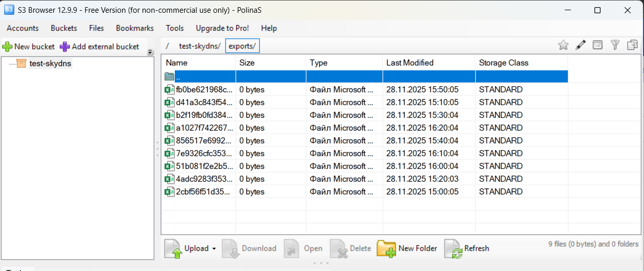Select test-skydns bucket in tree

(50, 64)
